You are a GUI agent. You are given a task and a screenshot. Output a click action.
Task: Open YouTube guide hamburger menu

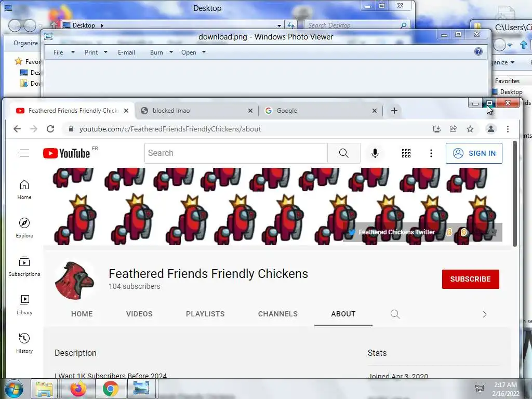point(24,153)
